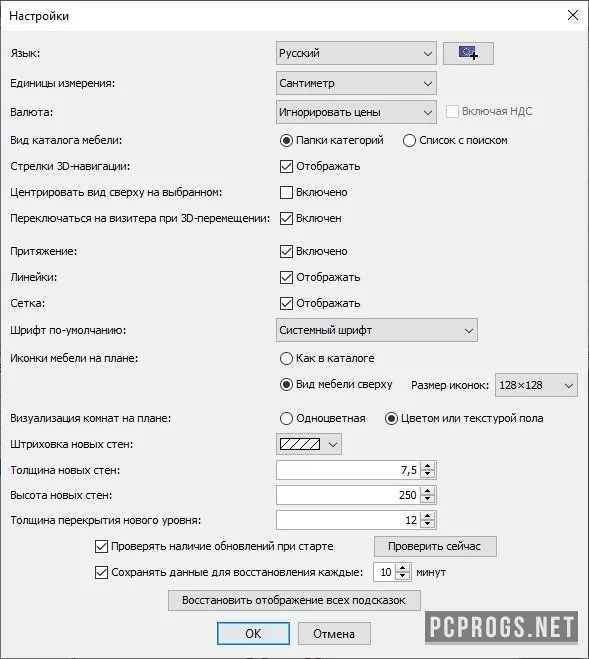
Task: Enable Центрировать вид сверху на выбранном checkbox
Action: [x=286, y=192]
